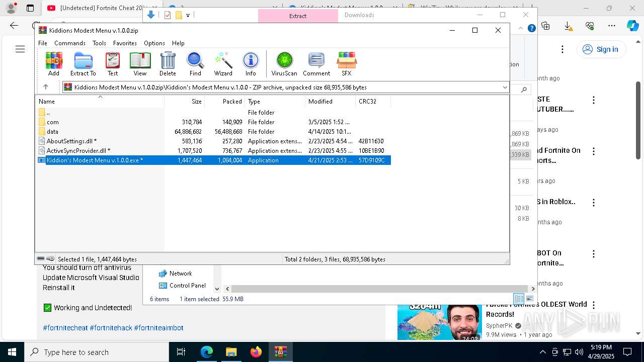Image resolution: width=644 pixels, height=362 pixels.
Task: Click the Add toolbar icon in WinRAR
Action: (54, 64)
